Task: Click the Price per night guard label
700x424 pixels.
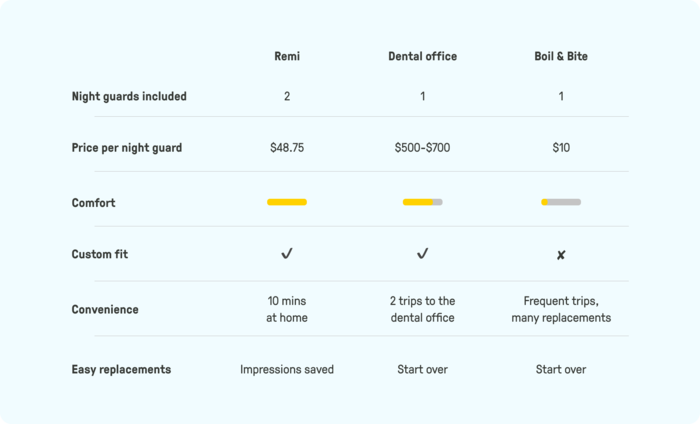Action: pyautogui.click(x=127, y=148)
